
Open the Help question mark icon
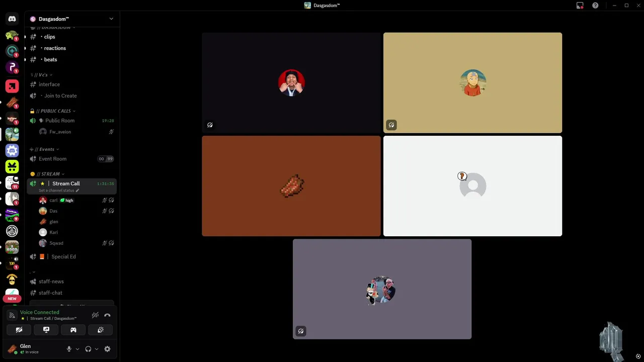point(595,6)
